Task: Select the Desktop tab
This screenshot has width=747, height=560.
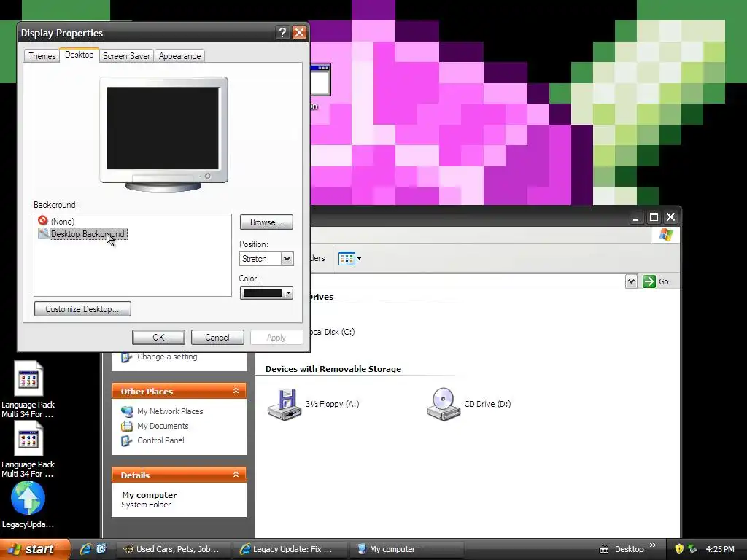Action: [x=79, y=55]
